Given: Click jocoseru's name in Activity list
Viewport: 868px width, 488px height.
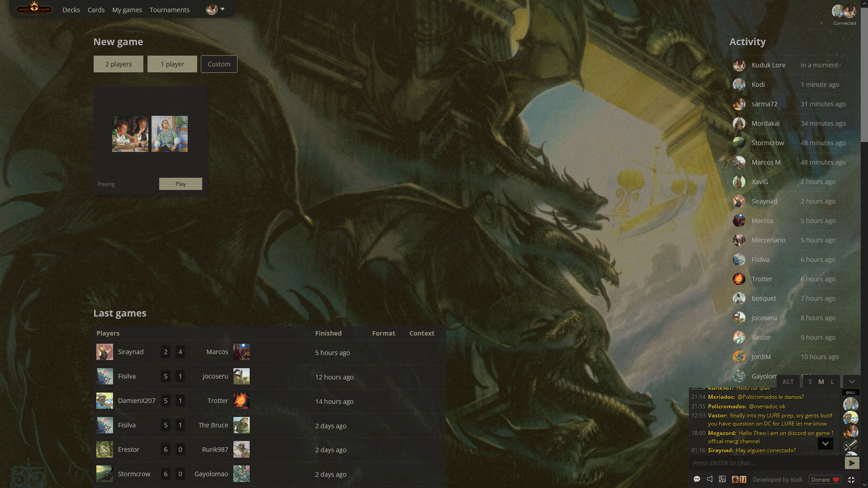Looking at the screenshot, I should coord(764,318).
